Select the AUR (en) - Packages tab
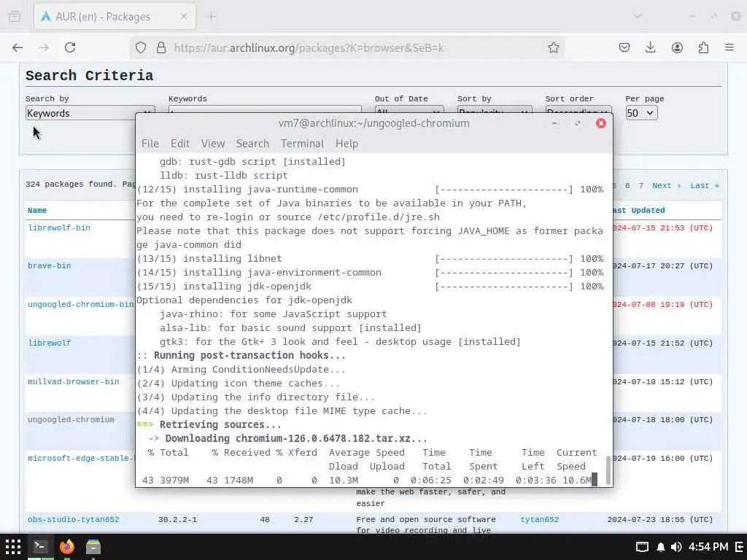This screenshot has height=560, width=747. coord(115,17)
